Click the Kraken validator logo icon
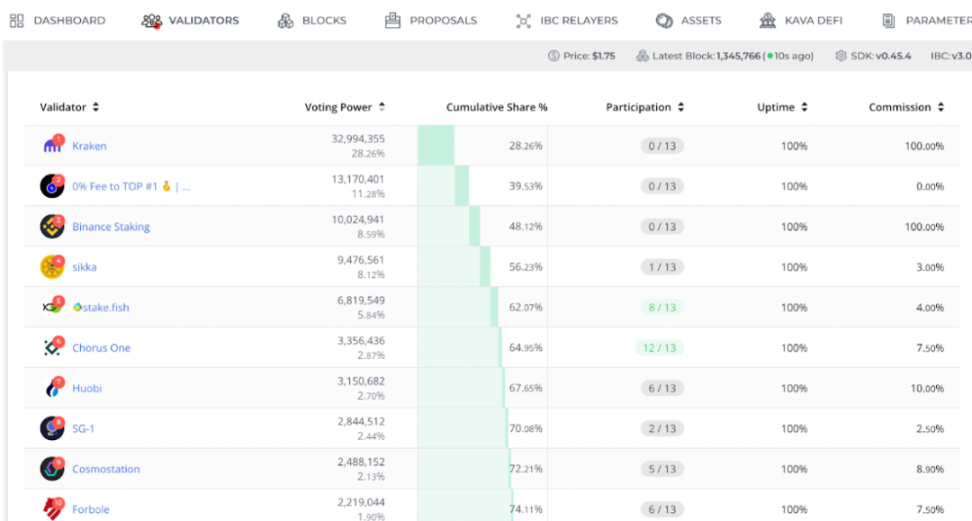 pos(52,146)
